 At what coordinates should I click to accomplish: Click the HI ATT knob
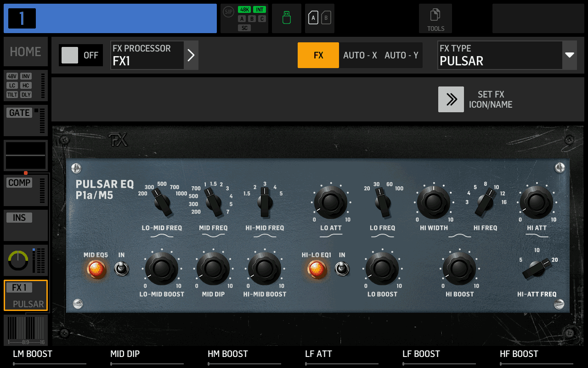pos(537,202)
